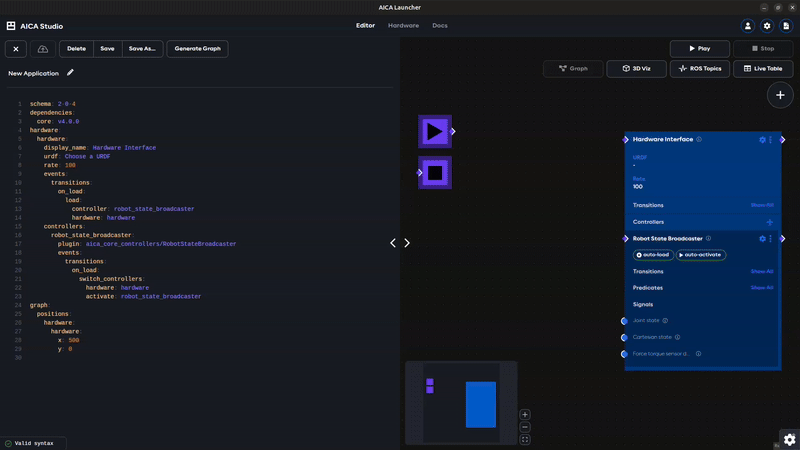800x450 pixels.
Task: Click the Generate Graph button
Action: pos(197,49)
